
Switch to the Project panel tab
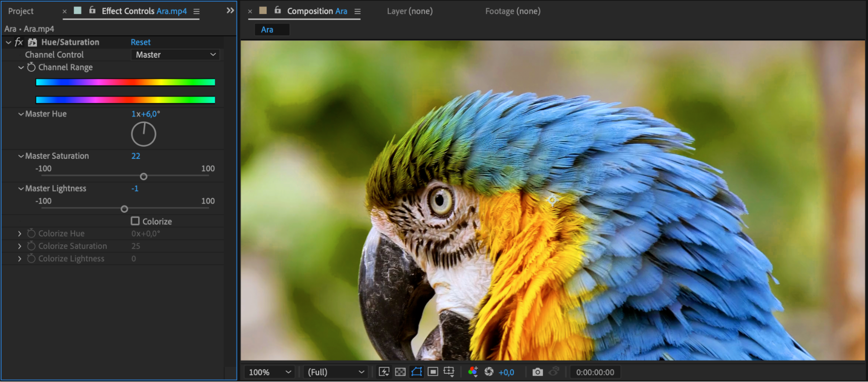tap(21, 11)
